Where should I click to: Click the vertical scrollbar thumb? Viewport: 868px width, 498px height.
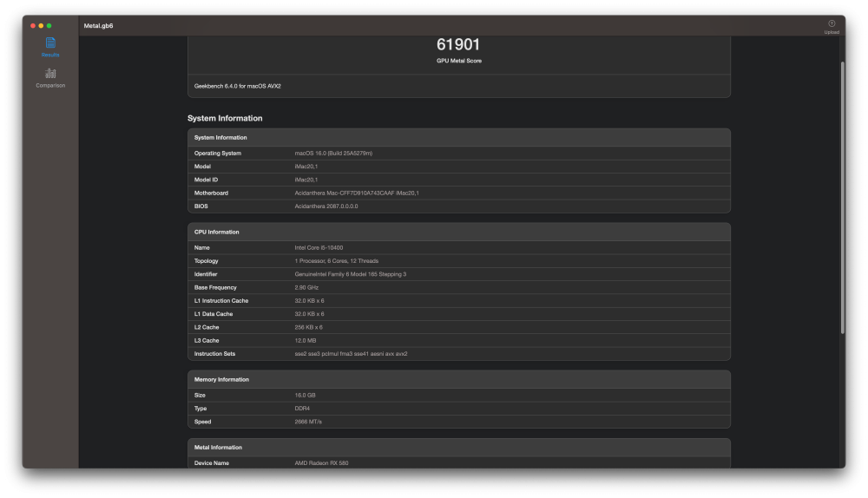843,198
